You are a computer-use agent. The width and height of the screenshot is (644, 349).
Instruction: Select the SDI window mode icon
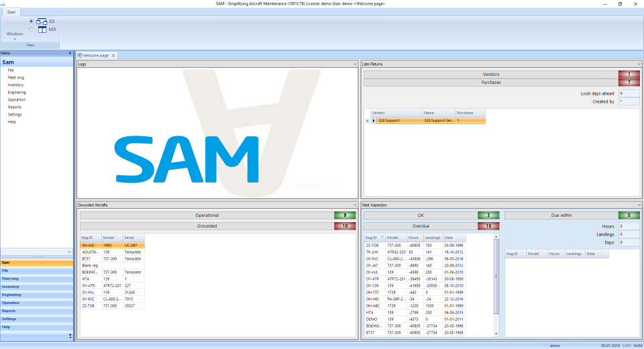click(x=42, y=21)
